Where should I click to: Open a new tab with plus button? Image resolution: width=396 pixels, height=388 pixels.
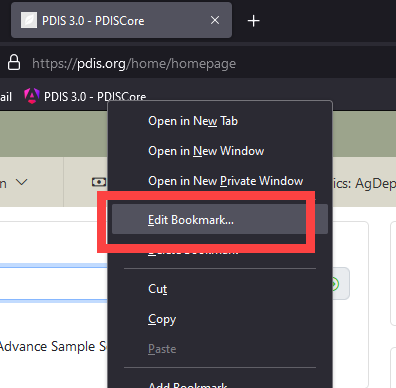[253, 21]
